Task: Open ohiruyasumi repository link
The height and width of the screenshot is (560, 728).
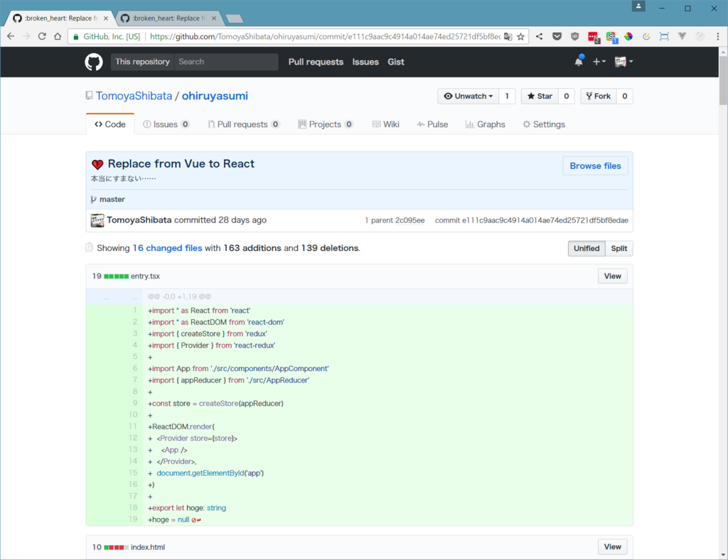Action: (215, 96)
